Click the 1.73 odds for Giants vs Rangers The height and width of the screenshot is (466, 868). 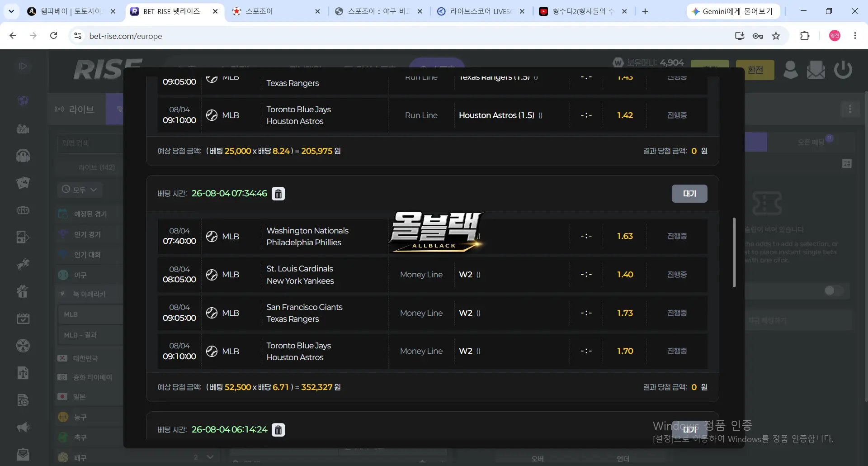point(625,313)
